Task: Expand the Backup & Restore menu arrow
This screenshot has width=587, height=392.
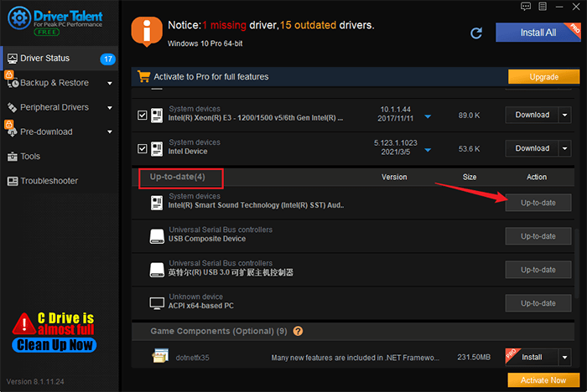Action: (110, 83)
